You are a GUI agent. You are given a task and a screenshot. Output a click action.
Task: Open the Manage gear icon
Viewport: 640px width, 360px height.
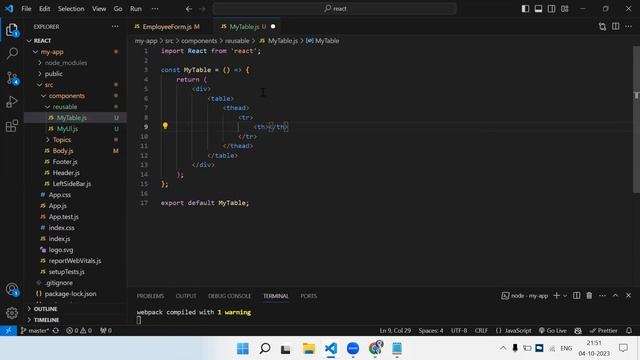click(x=12, y=313)
